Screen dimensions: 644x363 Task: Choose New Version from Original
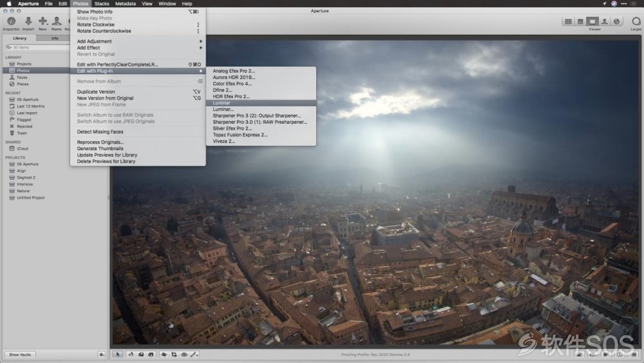138,98
